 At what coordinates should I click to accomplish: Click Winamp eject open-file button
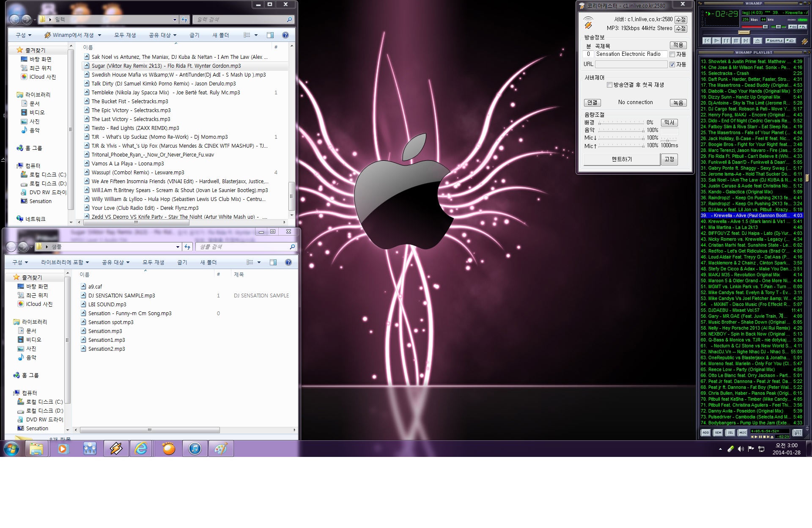758,41
